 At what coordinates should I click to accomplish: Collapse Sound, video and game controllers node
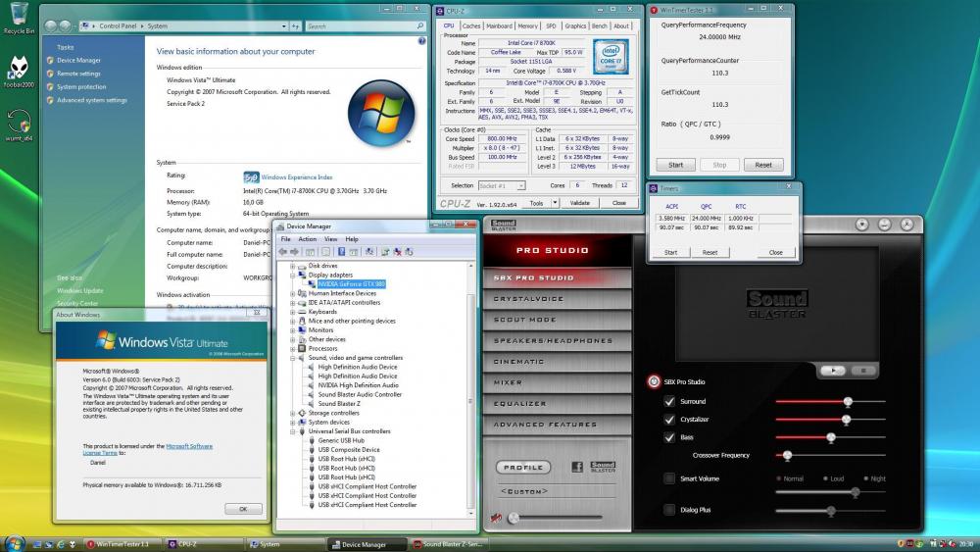(x=292, y=358)
